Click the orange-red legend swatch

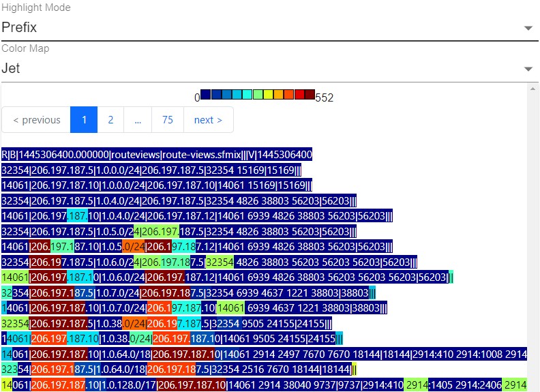coord(289,94)
